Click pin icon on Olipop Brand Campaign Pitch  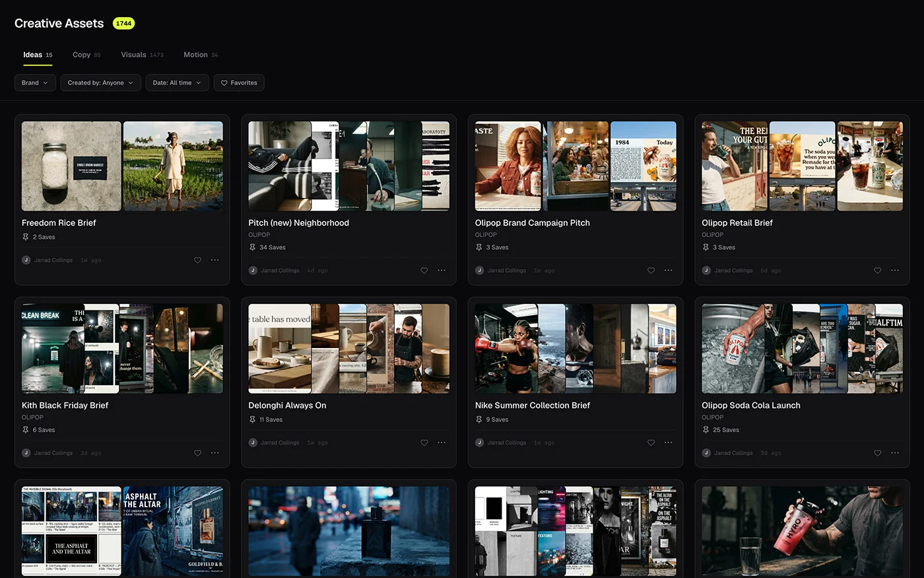[x=479, y=247]
